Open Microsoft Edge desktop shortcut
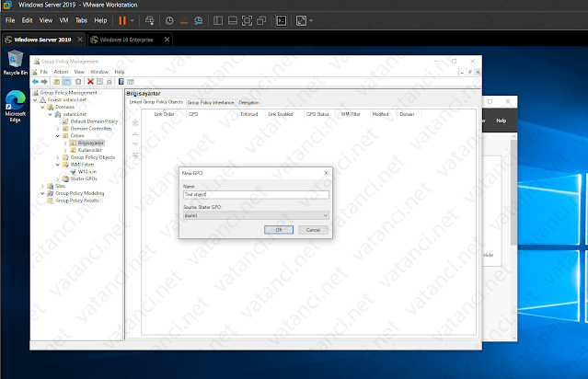The width and height of the screenshot is (588, 379). pos(14,102)
